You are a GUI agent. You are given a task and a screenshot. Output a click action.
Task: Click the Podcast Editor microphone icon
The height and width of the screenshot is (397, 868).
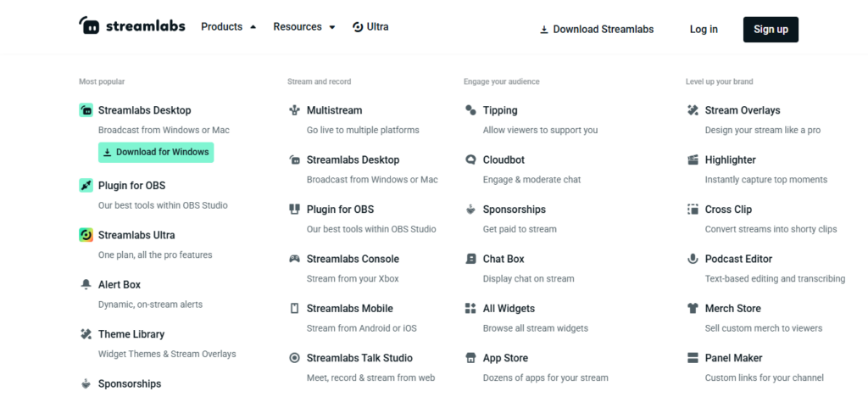(693, 259)
